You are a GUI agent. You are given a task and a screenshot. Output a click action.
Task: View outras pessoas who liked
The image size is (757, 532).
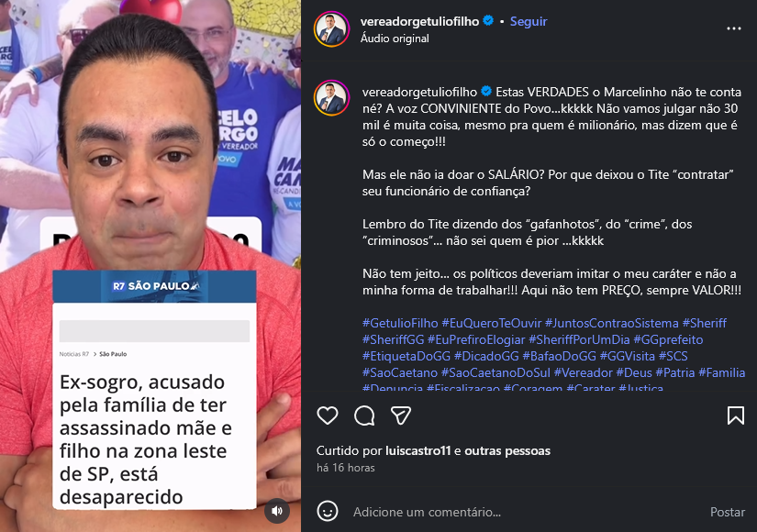(x=507, y=451)
